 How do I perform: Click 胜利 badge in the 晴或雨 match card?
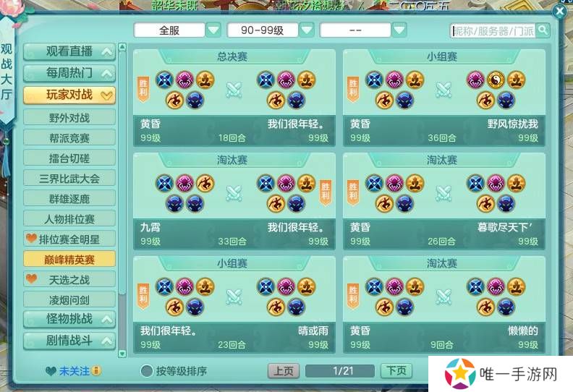pyautogui.click(x=143, y=296)
